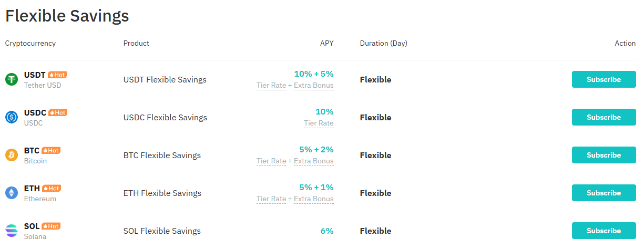Click the USDC coin icon
644x249 pixels.
12,118
